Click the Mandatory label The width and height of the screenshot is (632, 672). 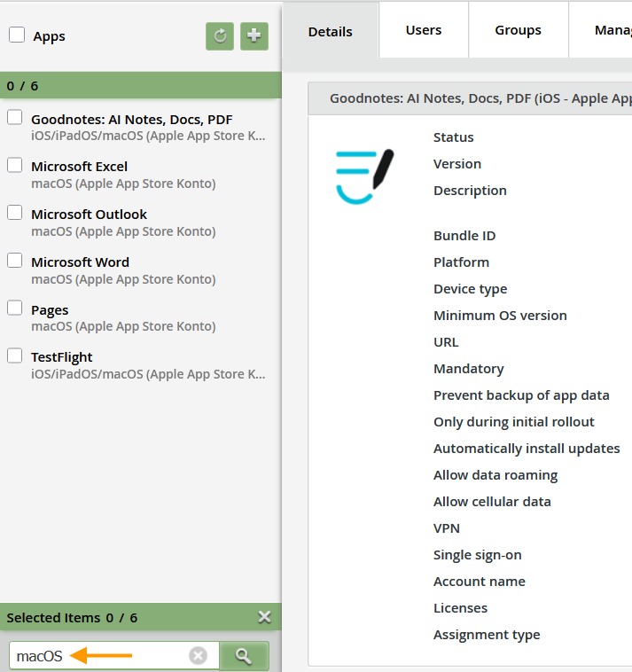[469, 369]
